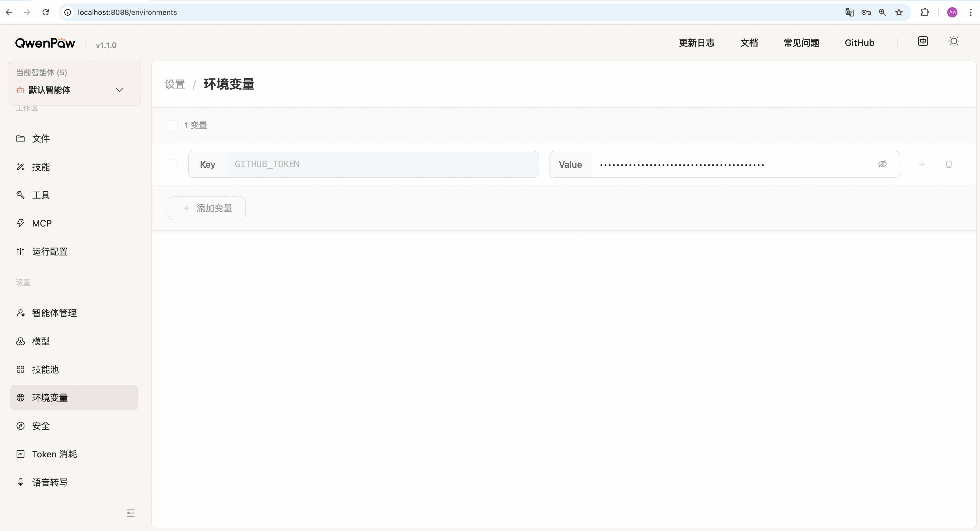Open the GitHub link in header
The width and height of the screenshot is (980, 531).
pyautogui.click(x=859, y=43)
